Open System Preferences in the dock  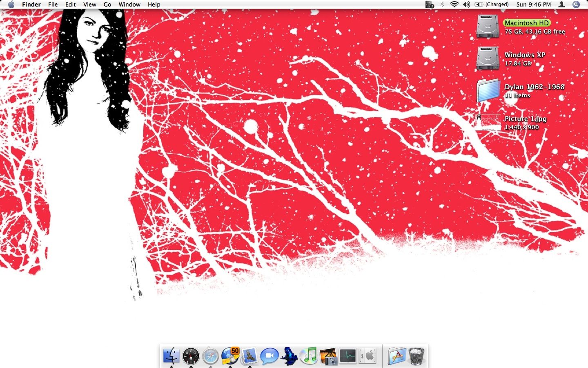pyautogui.click(x=368, y=356)
